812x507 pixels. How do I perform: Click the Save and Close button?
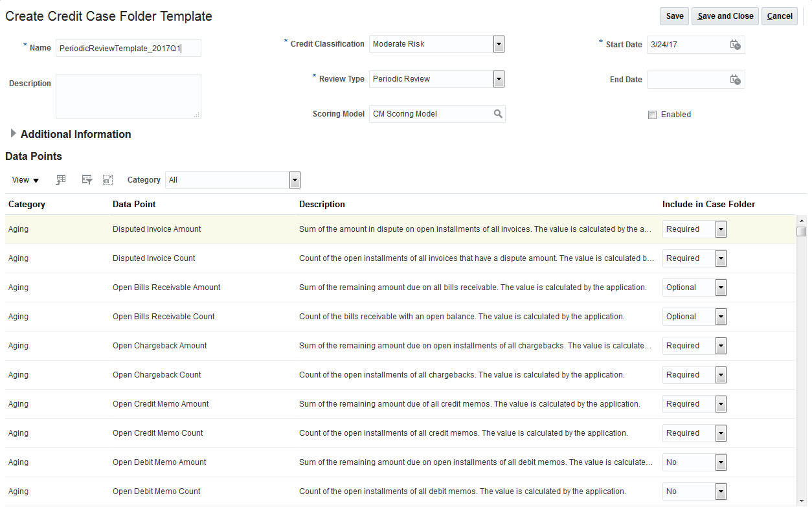[725, 16]
